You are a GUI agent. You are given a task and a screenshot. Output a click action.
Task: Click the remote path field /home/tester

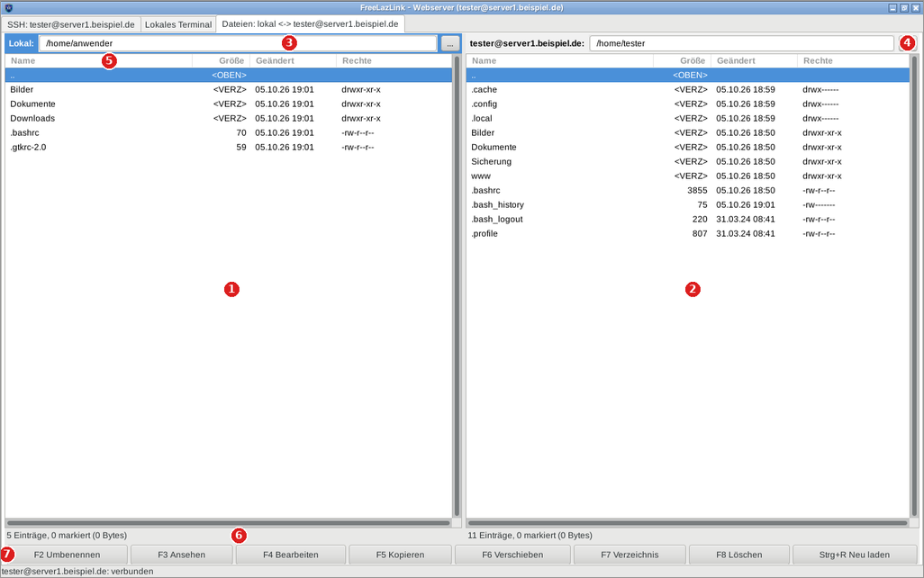(741, 43)
